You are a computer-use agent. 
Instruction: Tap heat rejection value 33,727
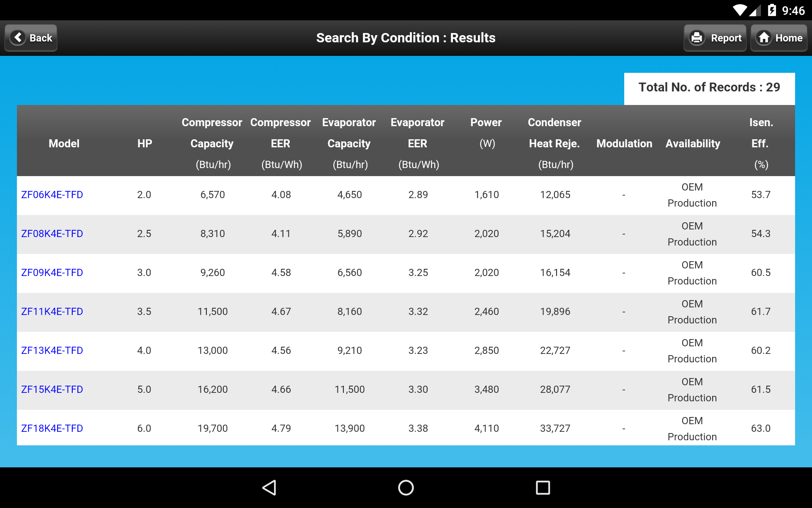coord(555,428)
